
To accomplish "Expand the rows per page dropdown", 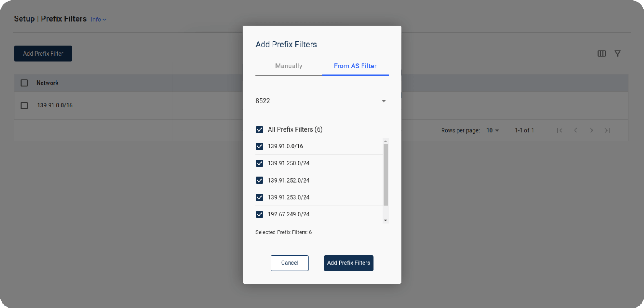I will [493, 130].
